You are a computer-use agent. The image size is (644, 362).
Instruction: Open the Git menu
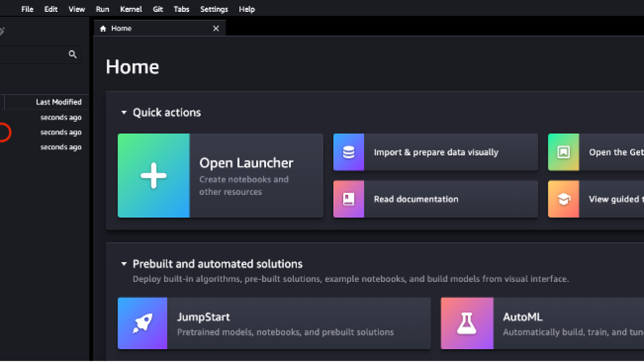[158, 9]
